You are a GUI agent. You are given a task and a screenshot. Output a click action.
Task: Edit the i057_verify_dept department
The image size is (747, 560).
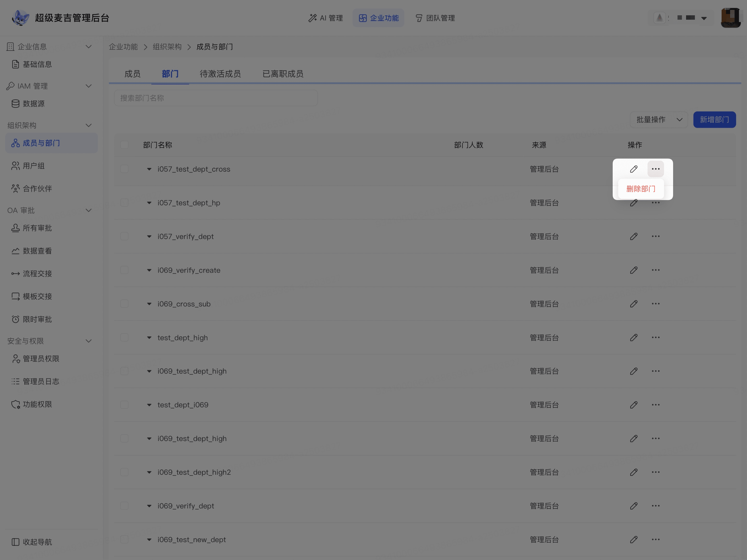click(633, 236)
